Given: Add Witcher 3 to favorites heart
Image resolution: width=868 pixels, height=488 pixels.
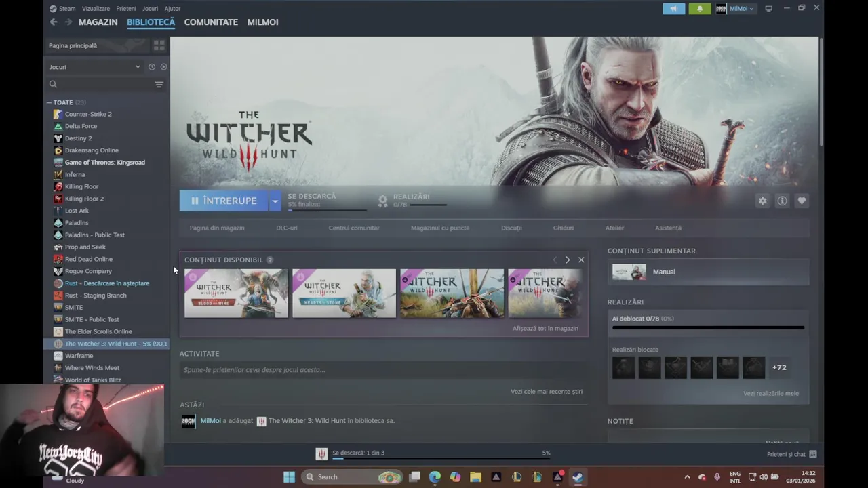Looking at the screenshot, I should pyautogui.click(x=802, y=201).
